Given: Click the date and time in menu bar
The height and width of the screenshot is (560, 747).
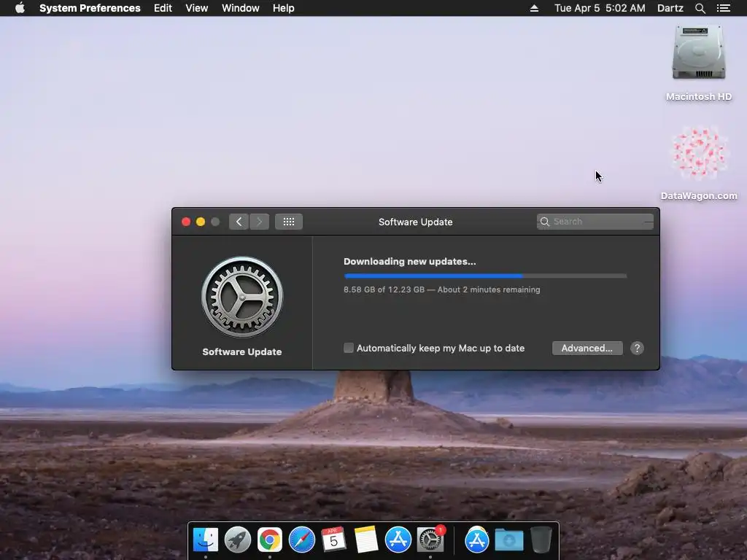Looking at the screenshot, I should (x=600, y=8).
